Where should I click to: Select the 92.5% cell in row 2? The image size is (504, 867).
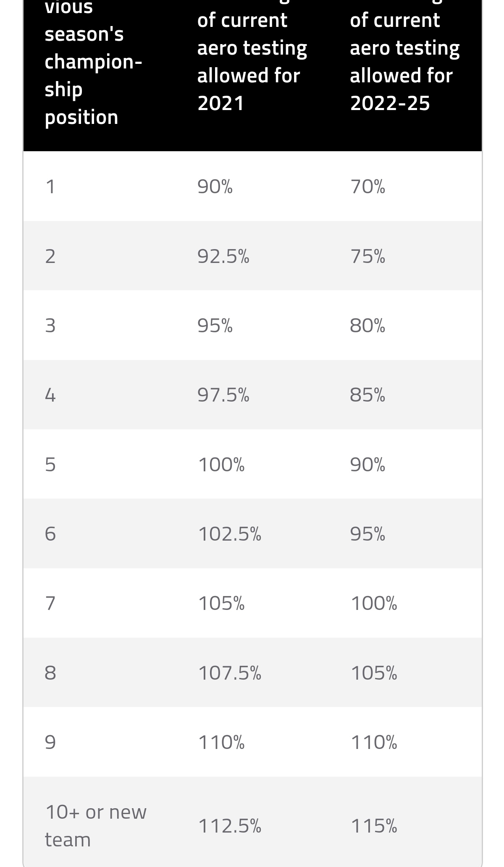pos(223,256)
